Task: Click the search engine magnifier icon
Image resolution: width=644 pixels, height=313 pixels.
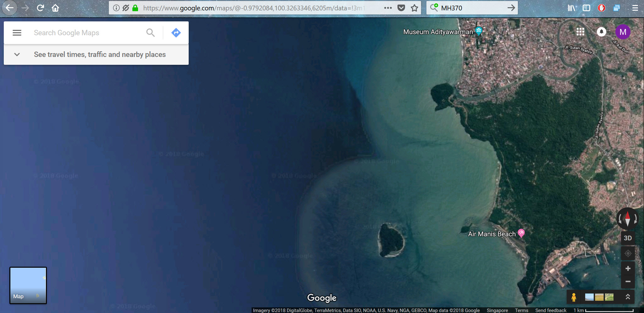Action: [x=434, y=8]
